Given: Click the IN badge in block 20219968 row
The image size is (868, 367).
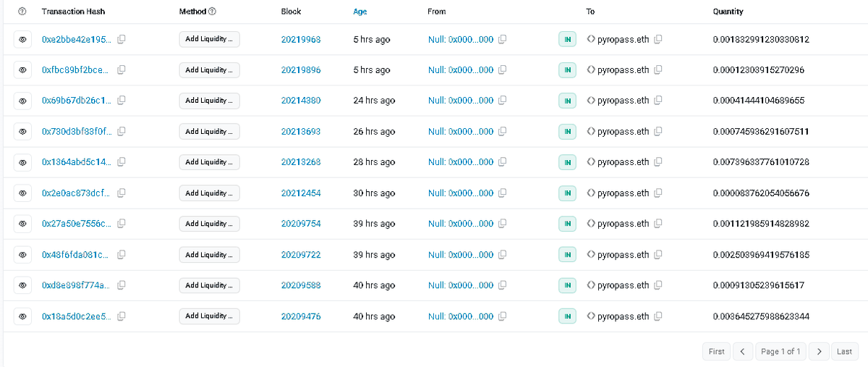Looking at the screenshot, I should coord(568,40).
